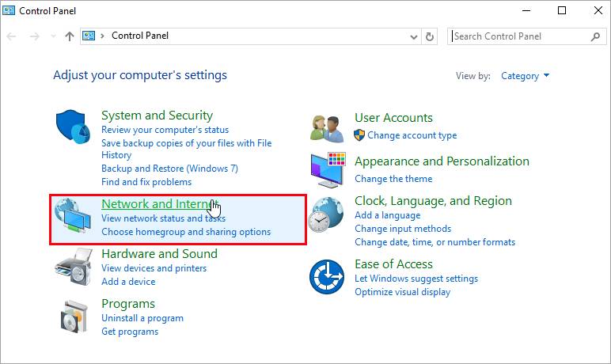
Task: Go up one level with up arrow
Action: (70, 36)
